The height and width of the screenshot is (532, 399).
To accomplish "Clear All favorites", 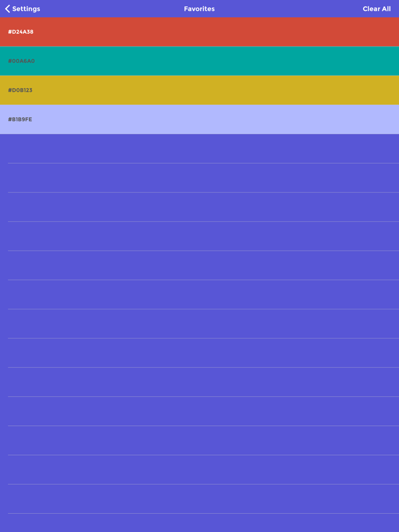I will (x=377, y=9).
